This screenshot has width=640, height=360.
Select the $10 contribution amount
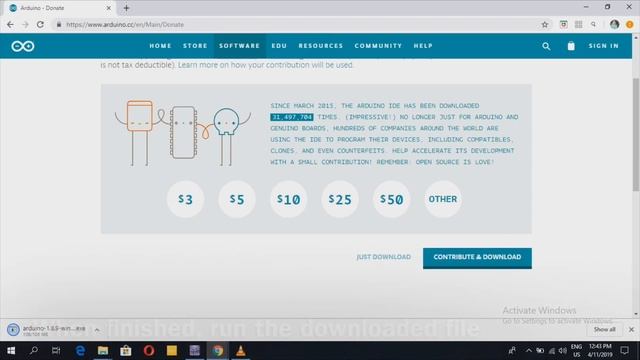[x=289, y=199]
